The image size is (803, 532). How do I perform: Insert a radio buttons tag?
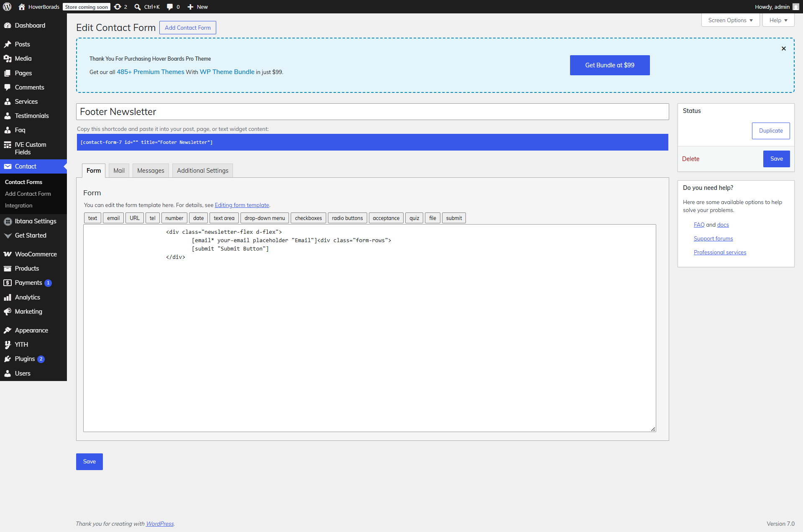(x=347, y=218)
